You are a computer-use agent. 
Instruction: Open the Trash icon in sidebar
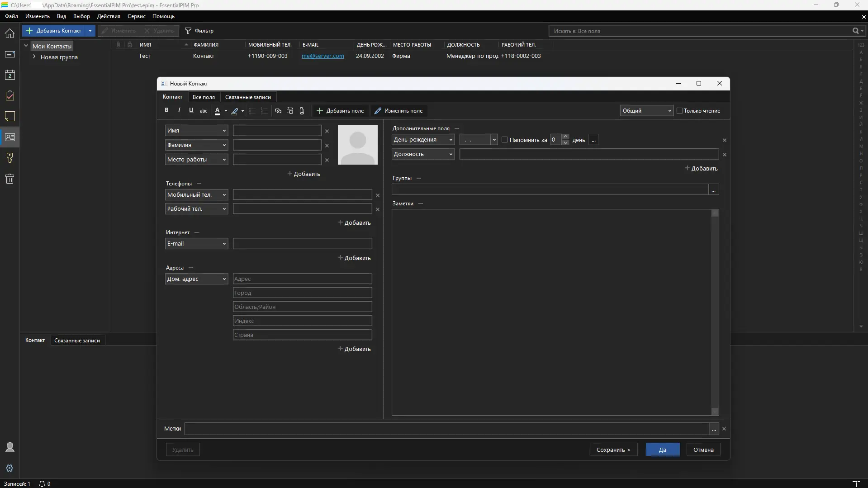9,179
